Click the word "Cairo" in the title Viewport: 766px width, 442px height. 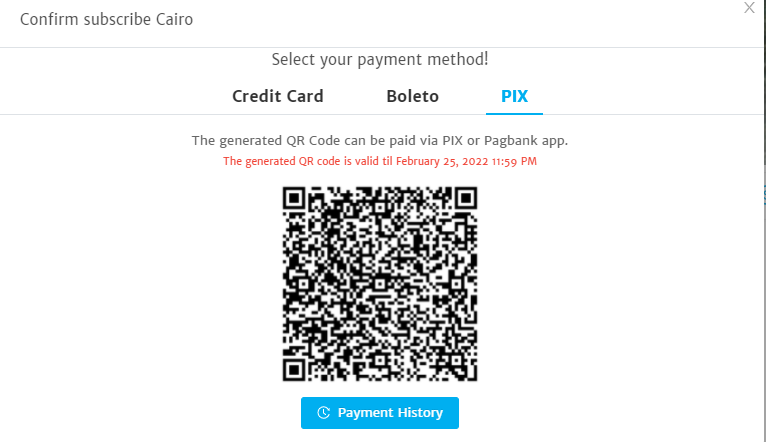point(174,20)
